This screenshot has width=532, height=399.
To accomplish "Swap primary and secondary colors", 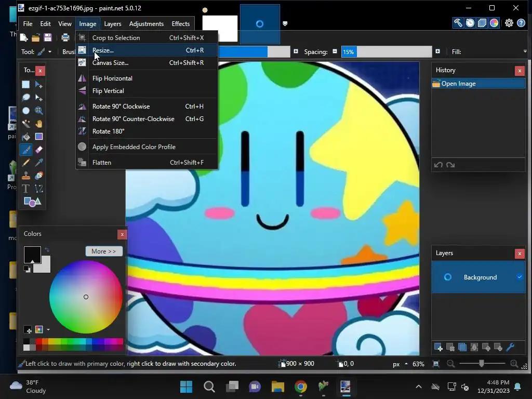I will coord(47,250).
